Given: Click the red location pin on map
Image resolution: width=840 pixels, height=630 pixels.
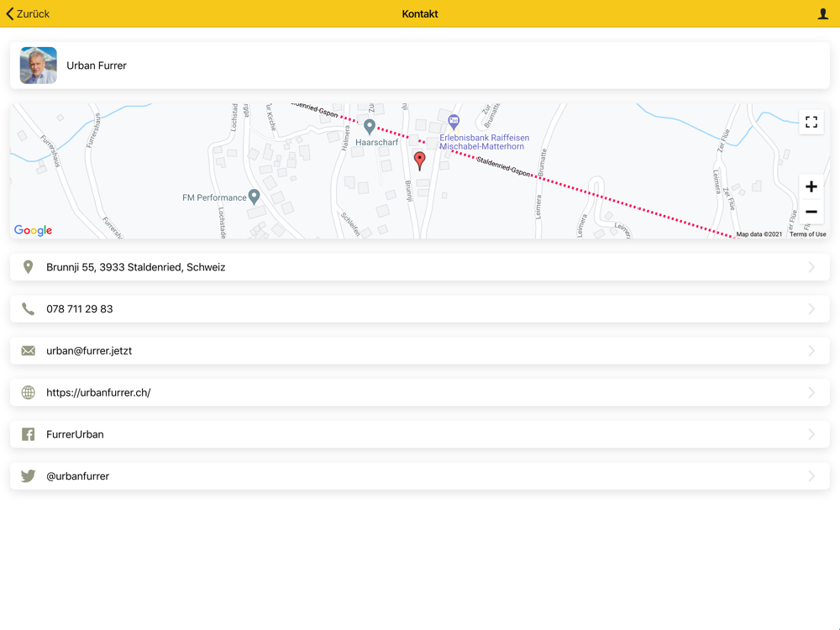Looking at the screenshot, I should pyautogui.click(x=420, y=160).
